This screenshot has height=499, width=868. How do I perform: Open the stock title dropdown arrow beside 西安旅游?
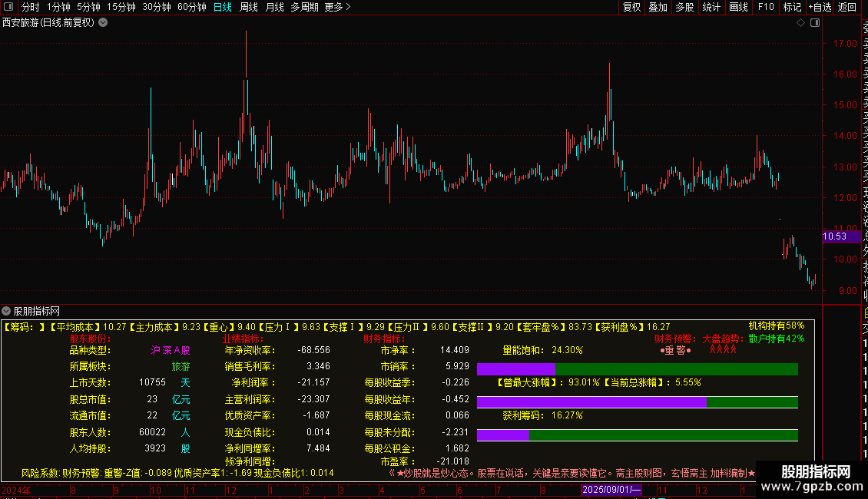pyautogui.click(x=103, y=22)
